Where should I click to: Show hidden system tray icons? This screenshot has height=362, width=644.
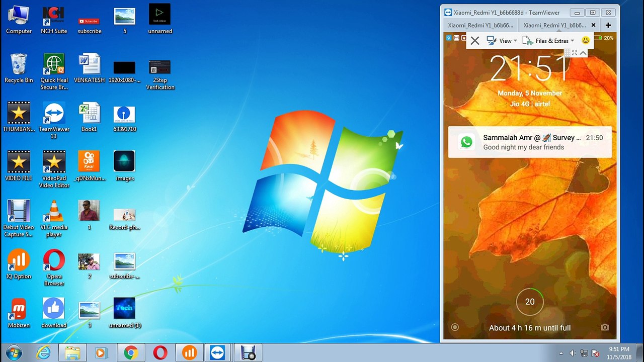click(561, 353)
